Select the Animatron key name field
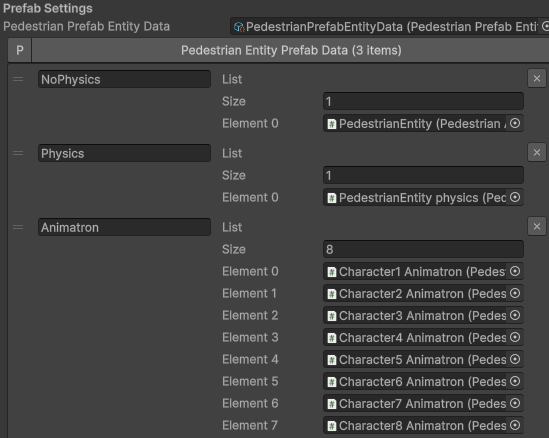 point(124,227)
